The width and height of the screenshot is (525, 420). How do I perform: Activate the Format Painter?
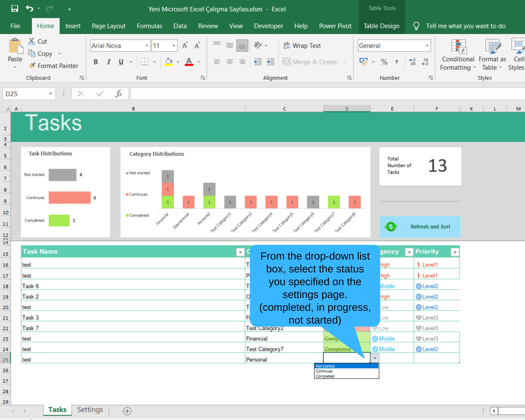(54, 66)
